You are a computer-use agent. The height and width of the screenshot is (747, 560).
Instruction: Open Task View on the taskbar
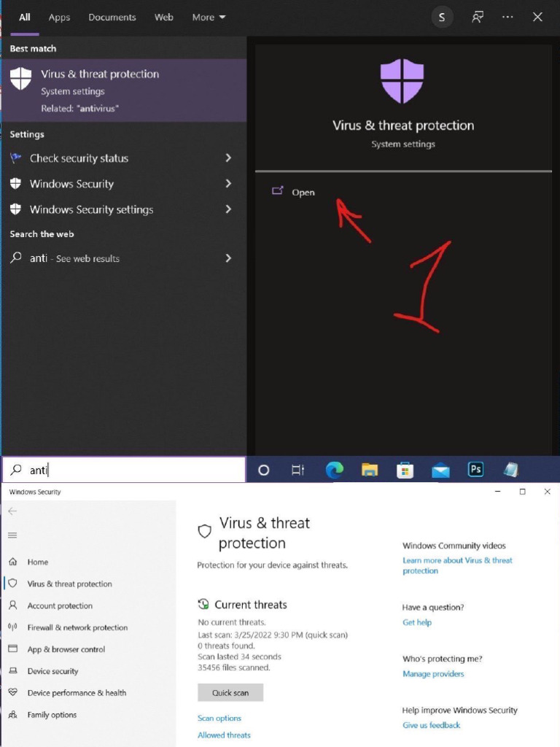click(297, 471)
